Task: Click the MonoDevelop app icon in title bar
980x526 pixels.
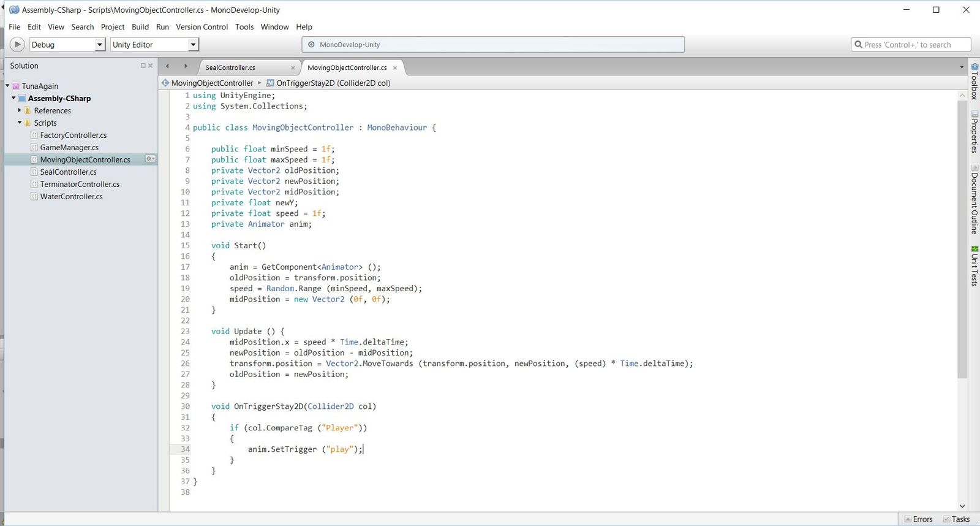Action: tap(14, 10)
